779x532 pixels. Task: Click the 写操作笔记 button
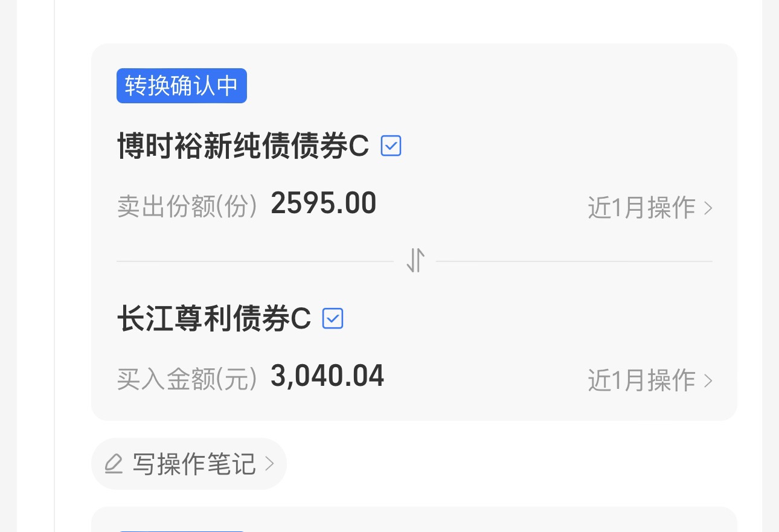[189, 464]
